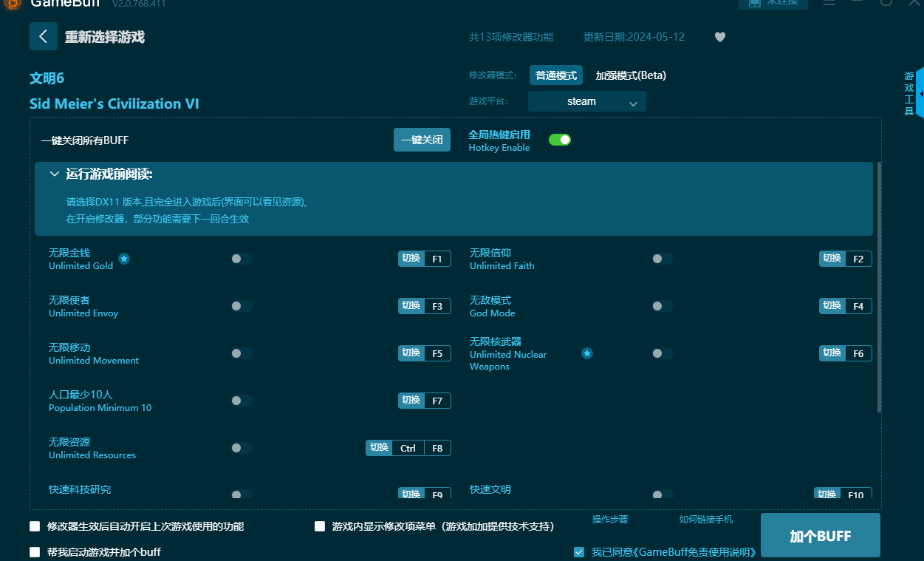Open the hamburger menu at top right
924x561 pixels.
829,4
